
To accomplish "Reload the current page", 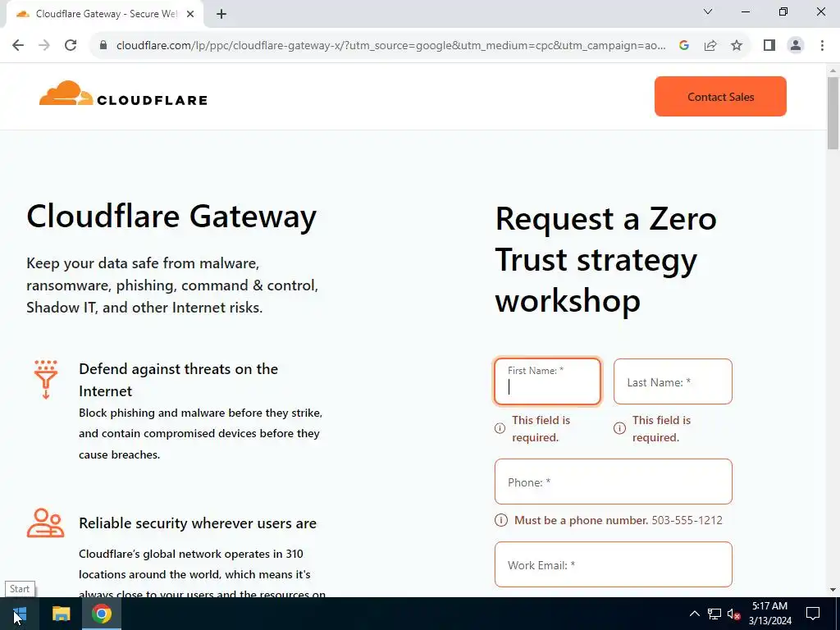I will coord(71,46).
